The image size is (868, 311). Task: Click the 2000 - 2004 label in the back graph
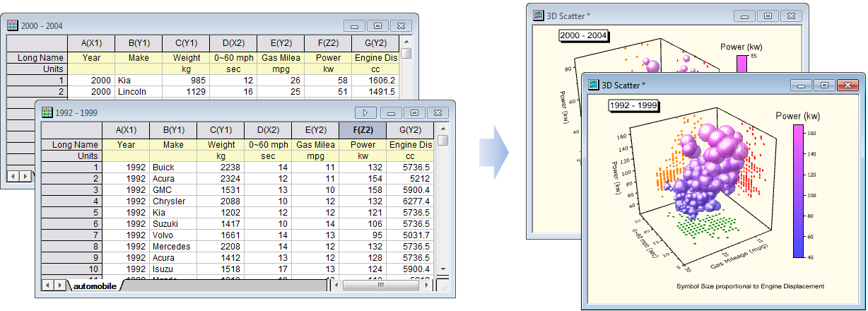coord(584,35)
